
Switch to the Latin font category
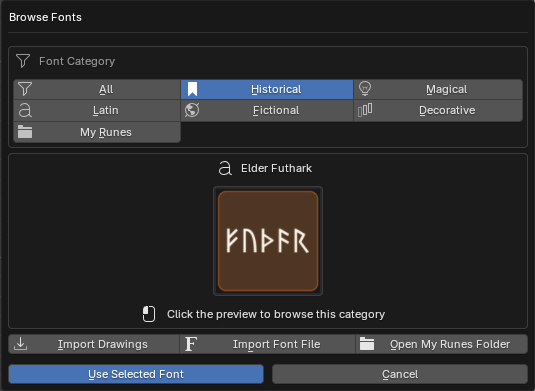[x=97, y=111]
